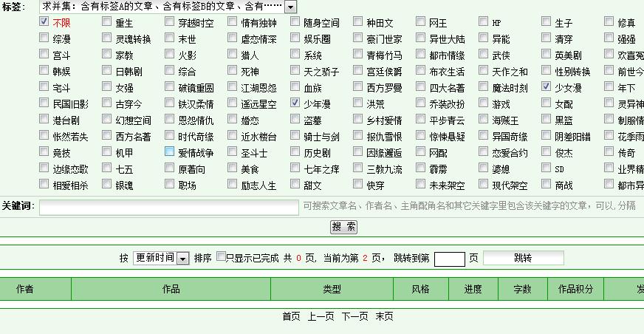Uncheck the 少女漫 tag checkbox

547,87
